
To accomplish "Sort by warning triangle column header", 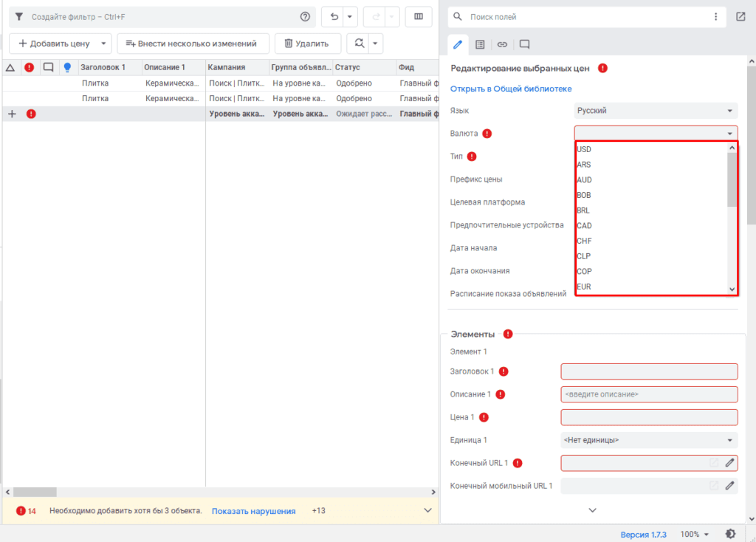I will click(x=10, y=67).
